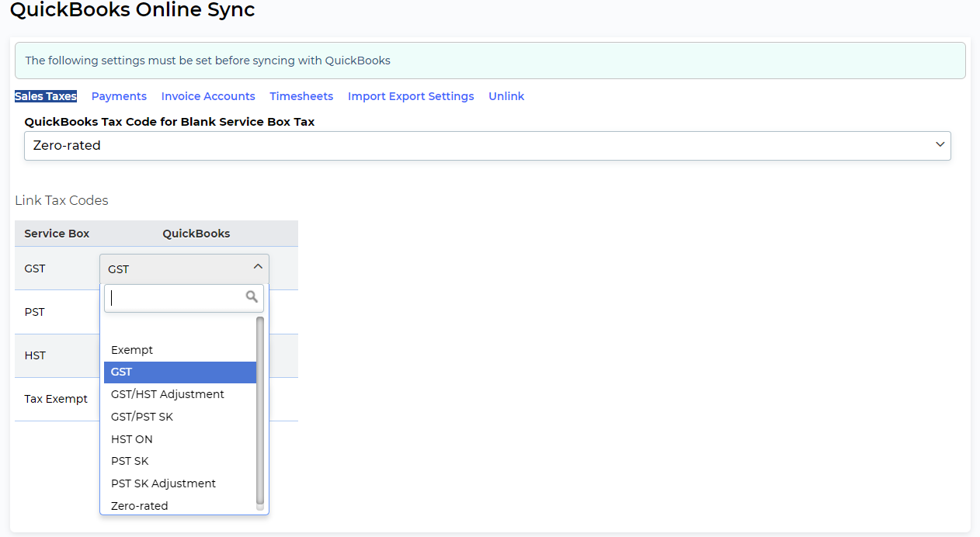Select the Exempt option
The image size is (980, 537).
tap(180, 350)
